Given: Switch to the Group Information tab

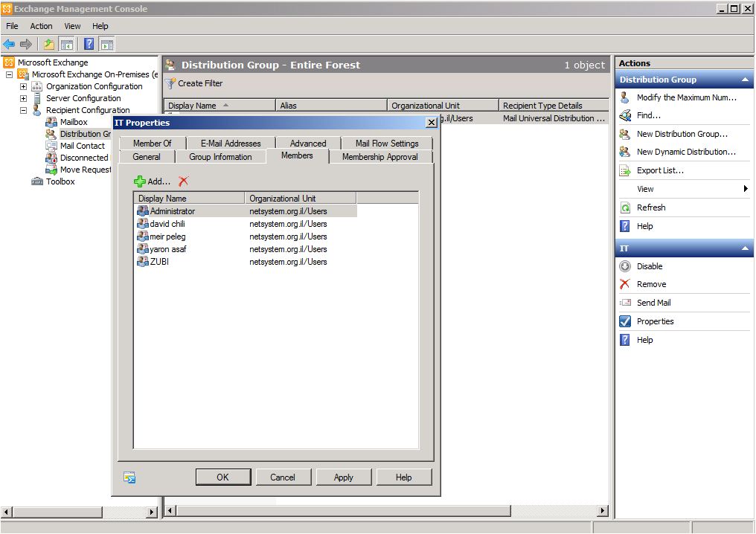Looking at the screenshot, I should (220, 157).
